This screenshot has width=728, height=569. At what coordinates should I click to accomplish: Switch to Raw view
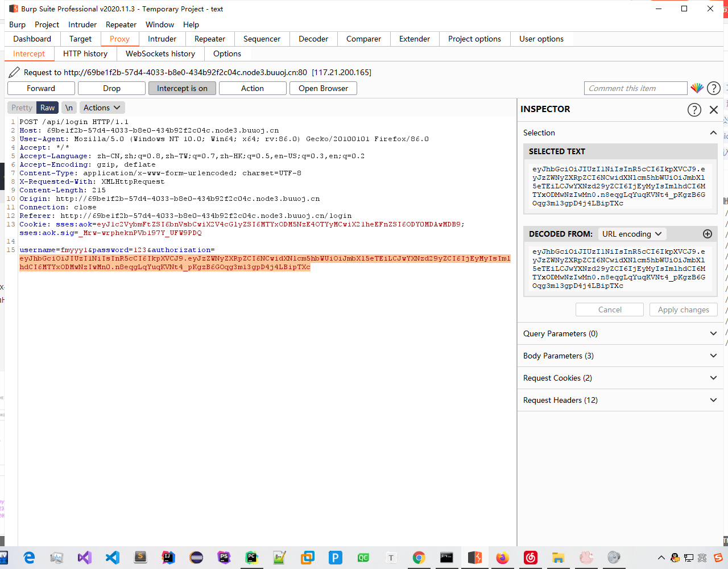click(48, 108)
